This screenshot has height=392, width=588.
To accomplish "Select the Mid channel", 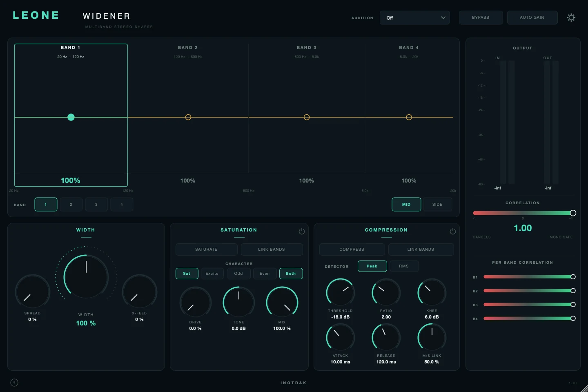I will pos(406,205).
